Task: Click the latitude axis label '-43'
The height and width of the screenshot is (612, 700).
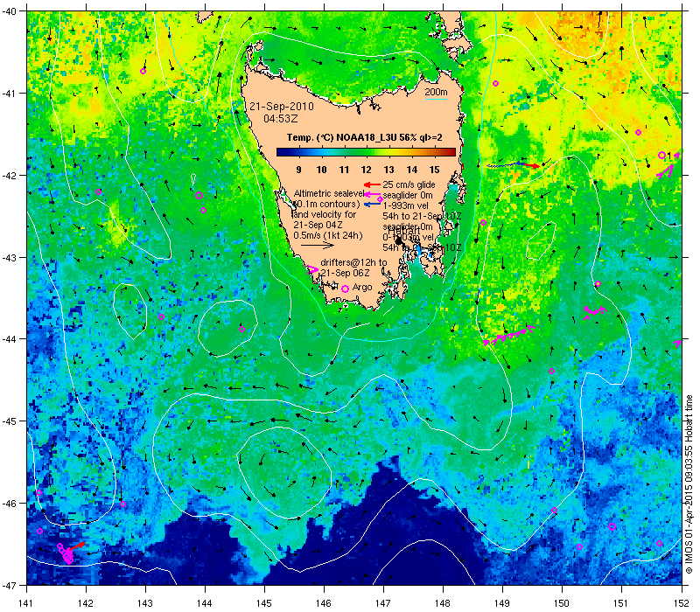Action: pyautogui.click(x=9, y=257)
